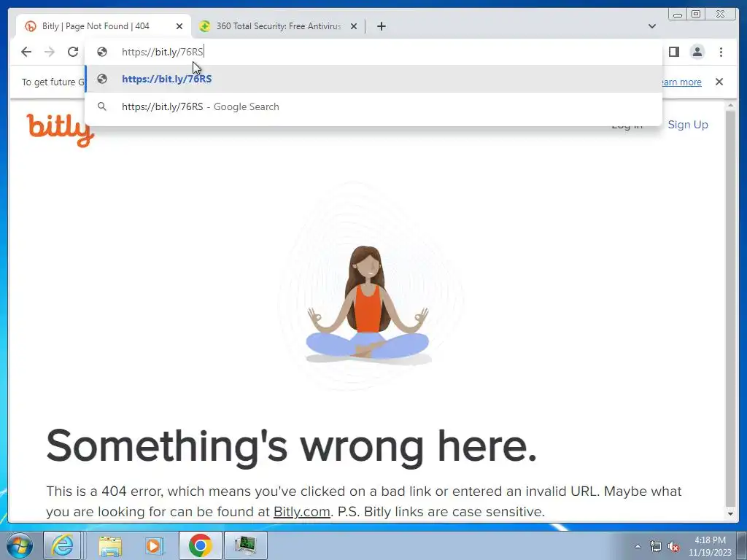
Task: Select the https://bit.ly/76RS URL suggestion
Action: pos(373,79)
